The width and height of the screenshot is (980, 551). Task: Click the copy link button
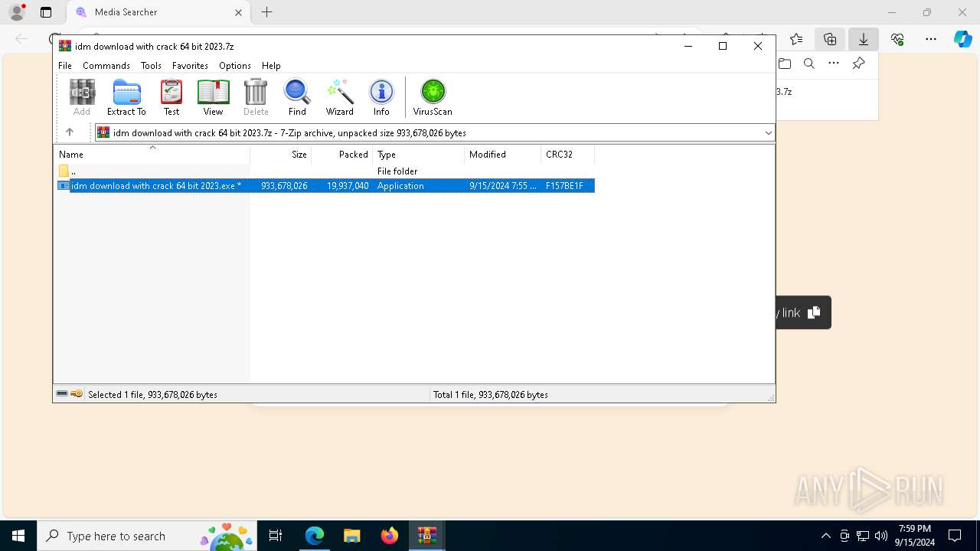(803, 312)
